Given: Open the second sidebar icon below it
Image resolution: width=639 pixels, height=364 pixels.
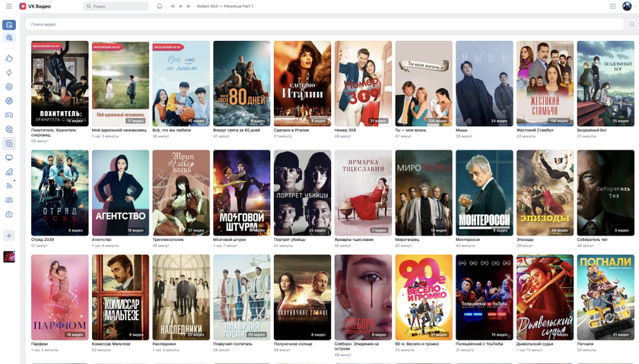Looking at the screenshot, I should [x=9, y=38].
